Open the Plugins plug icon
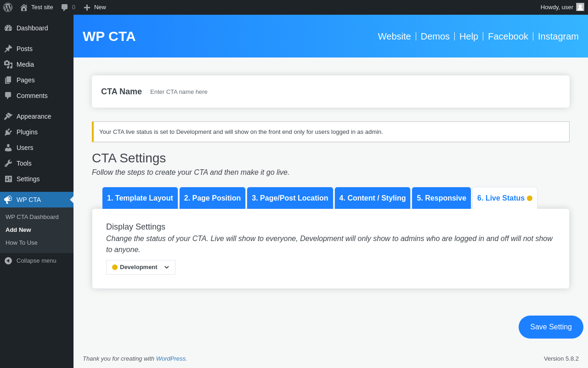 [x=8, y=132]
